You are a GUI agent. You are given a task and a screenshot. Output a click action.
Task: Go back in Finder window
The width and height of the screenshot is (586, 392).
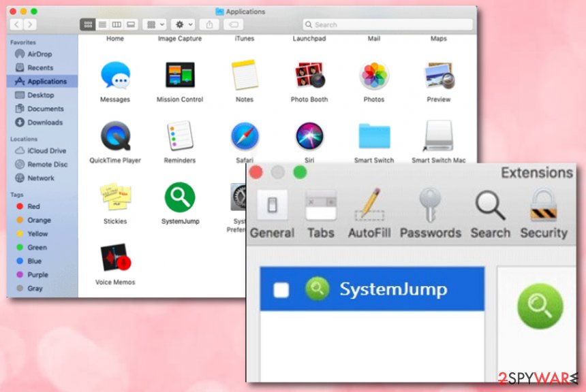16,24
